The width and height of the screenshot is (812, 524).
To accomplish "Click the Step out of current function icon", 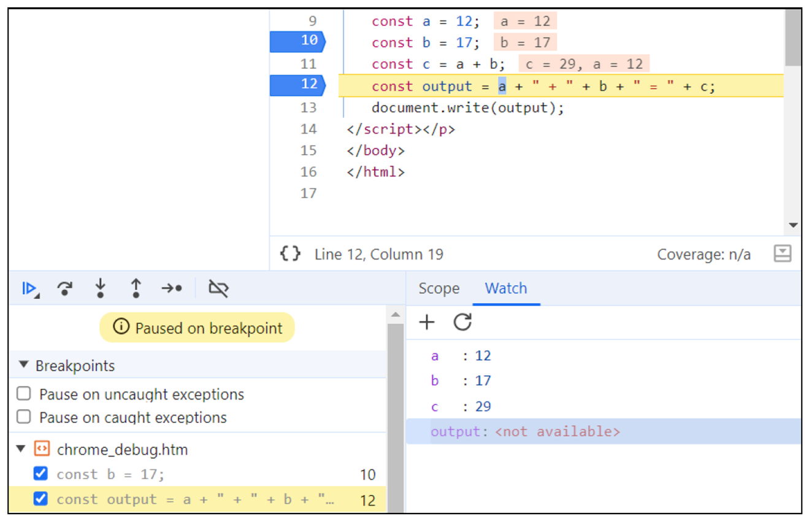I will [x=136, y=288].
